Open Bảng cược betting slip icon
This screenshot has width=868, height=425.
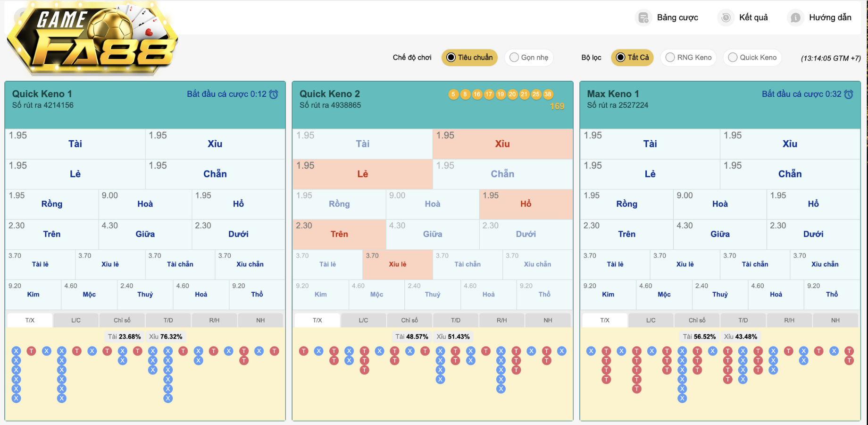(x=643, y=18)
